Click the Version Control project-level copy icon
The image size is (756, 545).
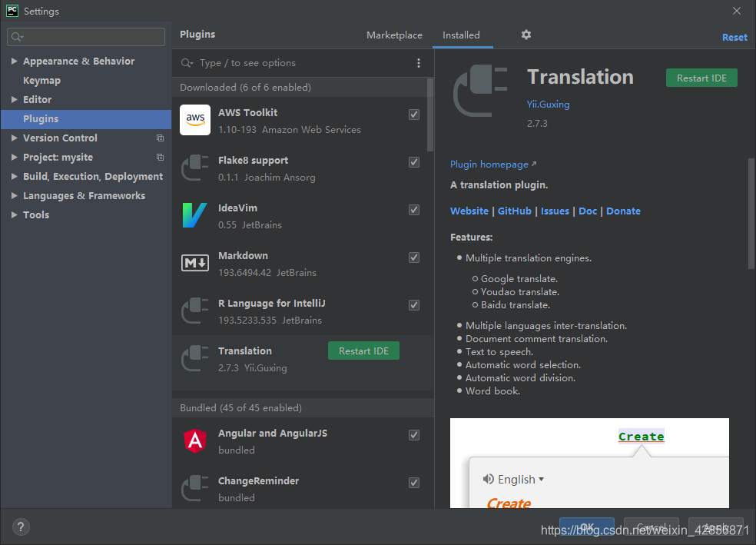(x=160, y=138)
